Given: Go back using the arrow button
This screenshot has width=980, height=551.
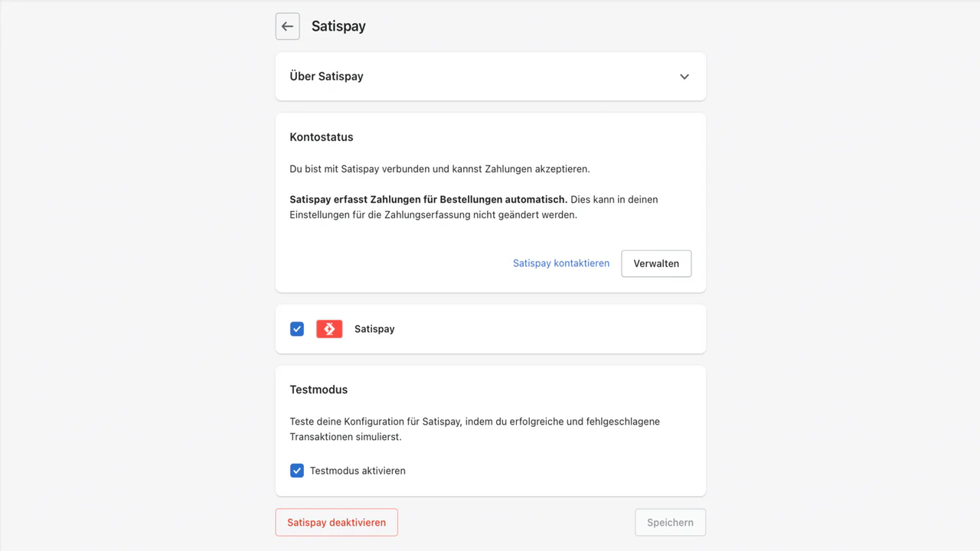Looking at the screenshot, I should 287,26.
